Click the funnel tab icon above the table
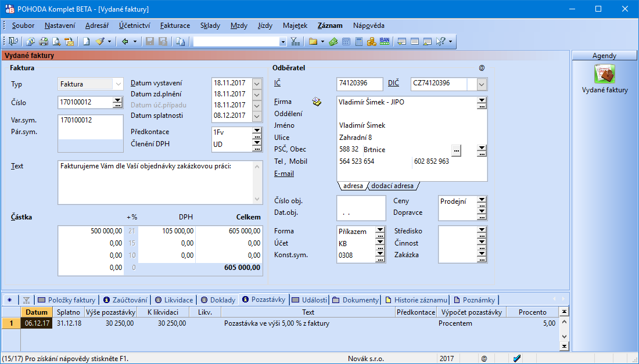 click(27, 300)
